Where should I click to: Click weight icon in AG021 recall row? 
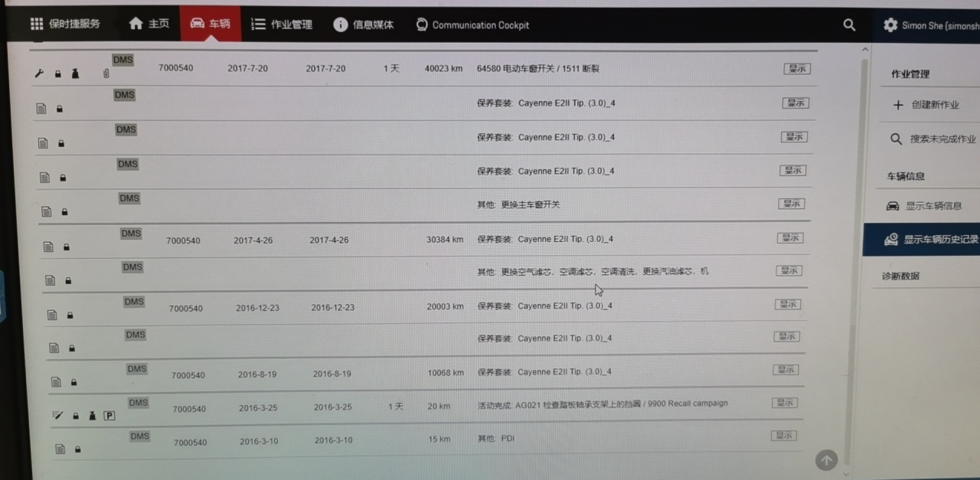point(93,415)
